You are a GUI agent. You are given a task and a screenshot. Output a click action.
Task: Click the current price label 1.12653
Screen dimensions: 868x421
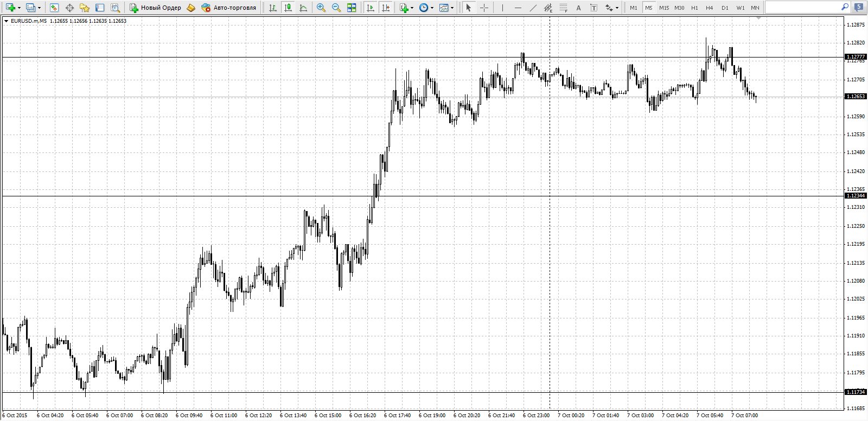pos(856,97)
